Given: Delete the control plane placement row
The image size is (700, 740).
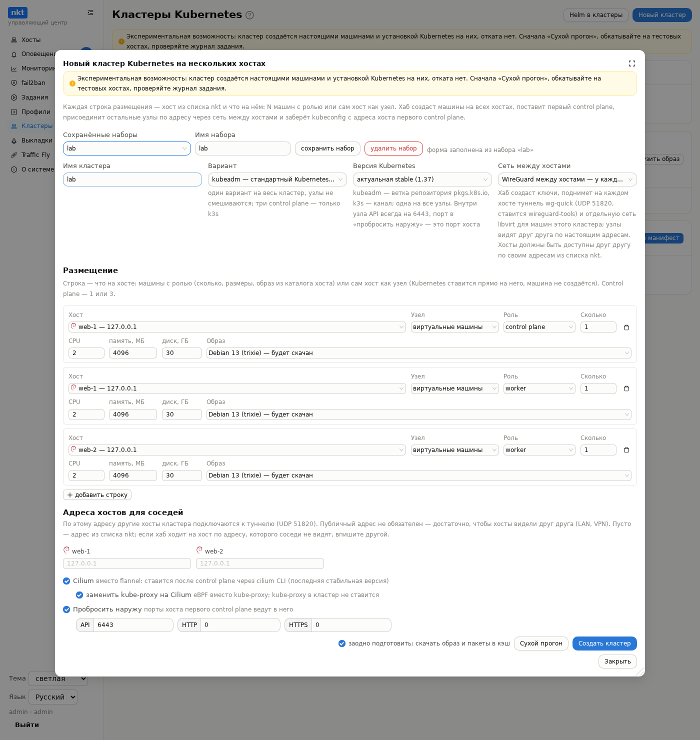Looking at the screenshot, I should (x=626, y=327).
